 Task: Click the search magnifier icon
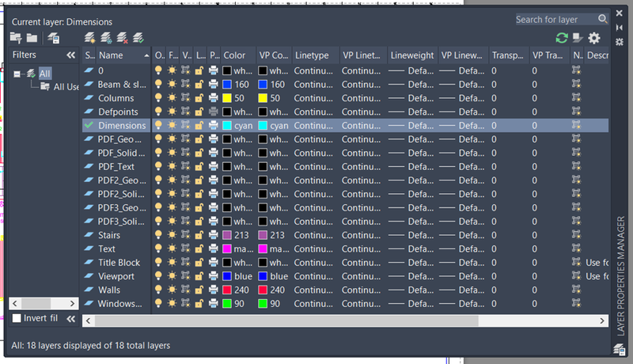coord(602,19)
